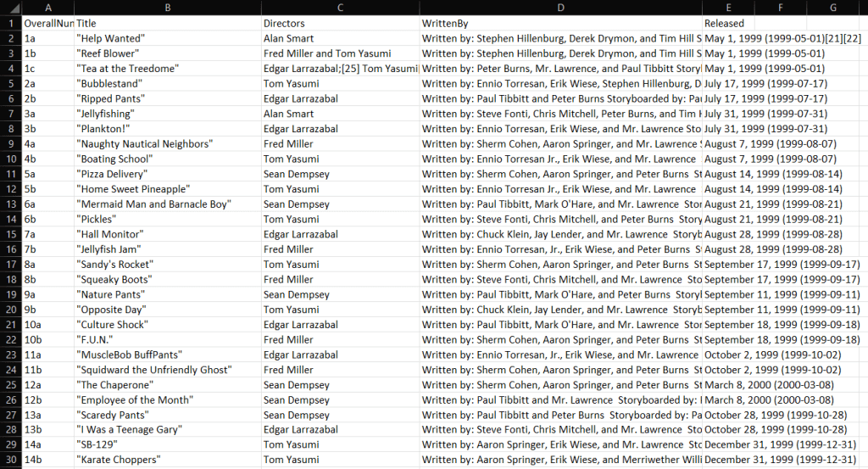
Task: Click the column D header
Action: click(x=561, y=8)
